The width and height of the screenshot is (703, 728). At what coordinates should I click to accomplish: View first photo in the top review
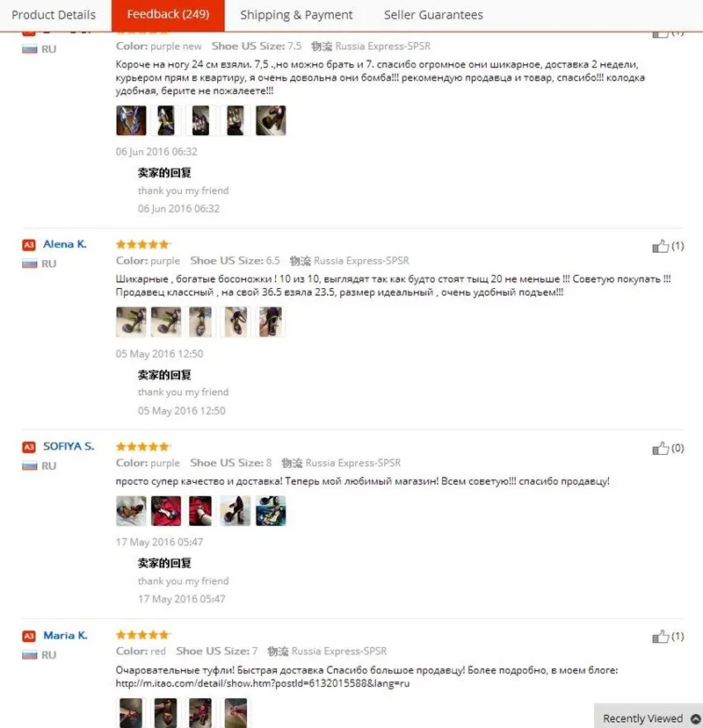(x=131, y=120)
